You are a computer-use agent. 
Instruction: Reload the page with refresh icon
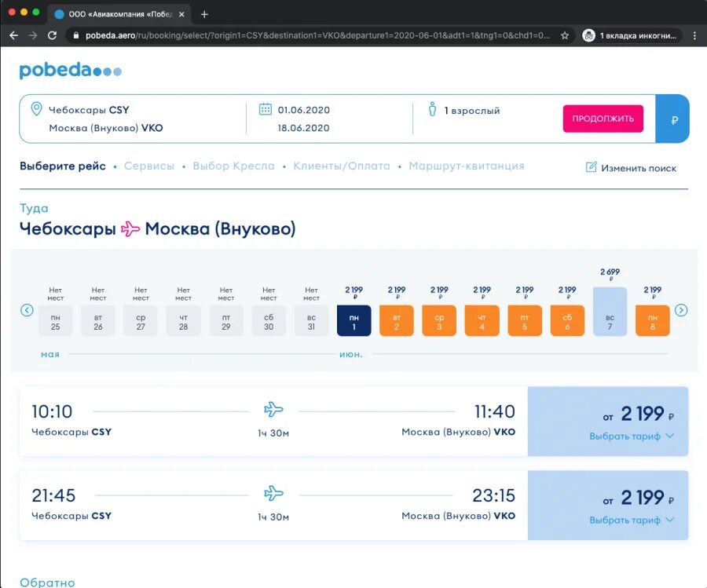pos(53,35)
